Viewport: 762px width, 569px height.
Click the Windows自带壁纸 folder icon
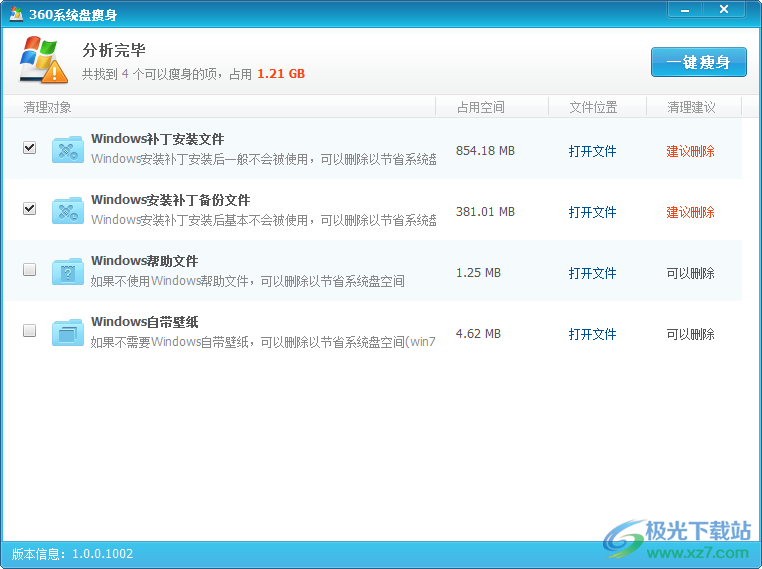point(68,333)
